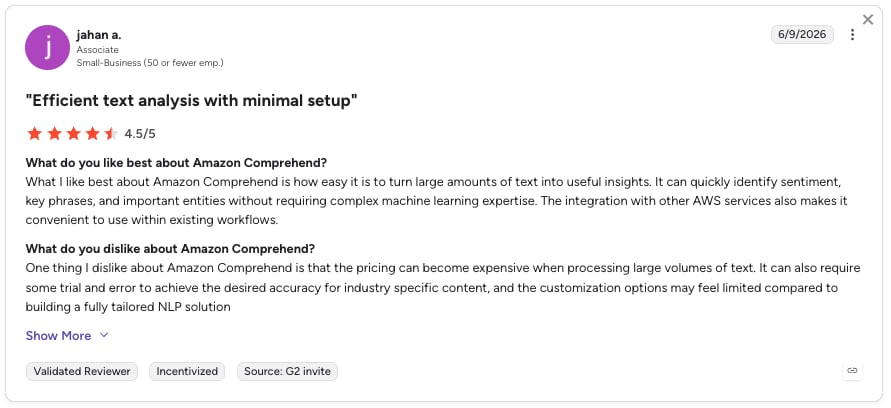This screenshot has width=891, height=408.
Task: Click the purple 'j' reviewer avatar
Action: pos(48,48)
